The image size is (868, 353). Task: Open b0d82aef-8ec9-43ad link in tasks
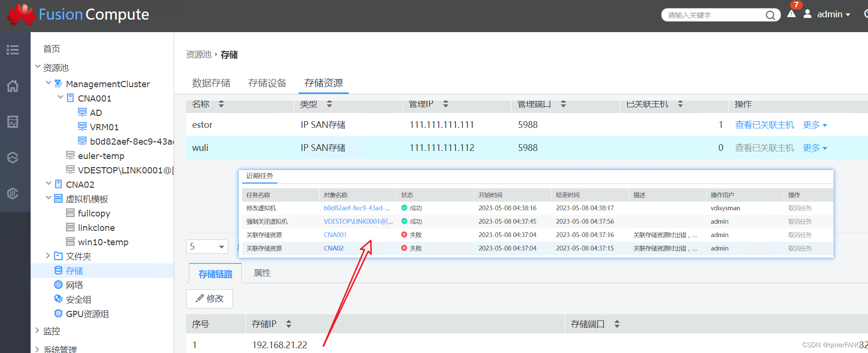click(x=356, y=208)
